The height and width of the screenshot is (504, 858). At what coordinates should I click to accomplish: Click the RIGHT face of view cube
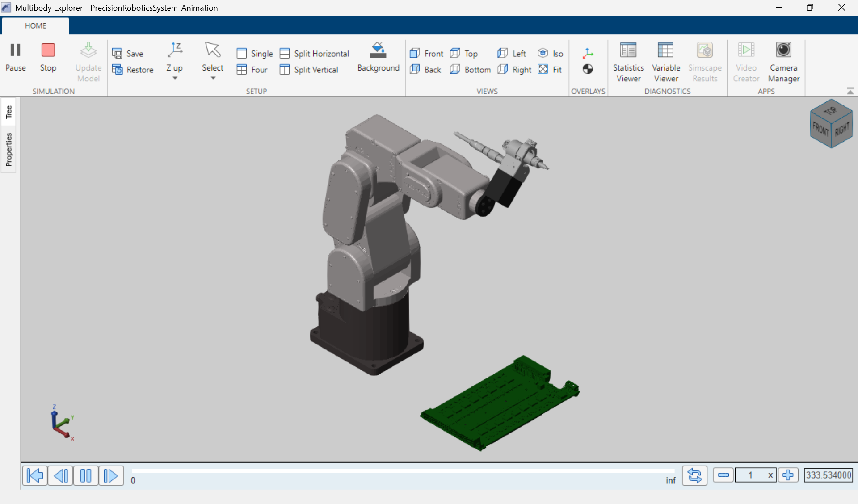click(842, 130)
